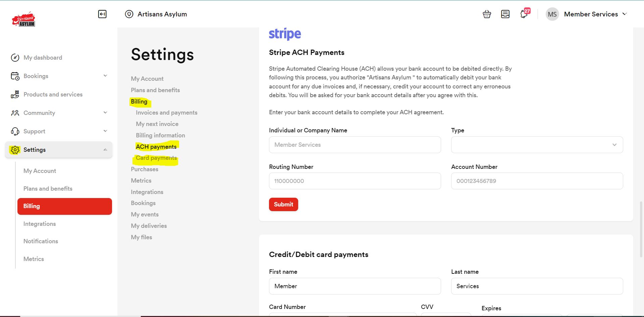Click the MS user avatar
The height and width of the screenshot is (317, 644).
coord(552,14)
